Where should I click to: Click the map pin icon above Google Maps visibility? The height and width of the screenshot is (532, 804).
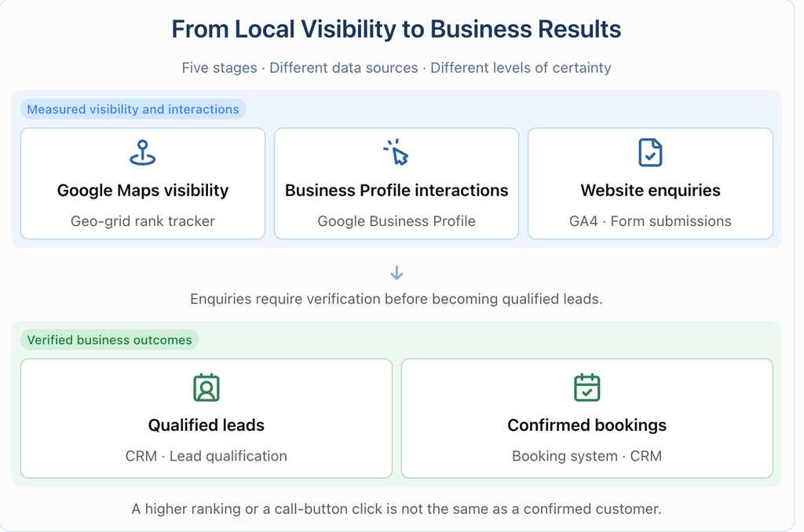[x=143, y=153]
